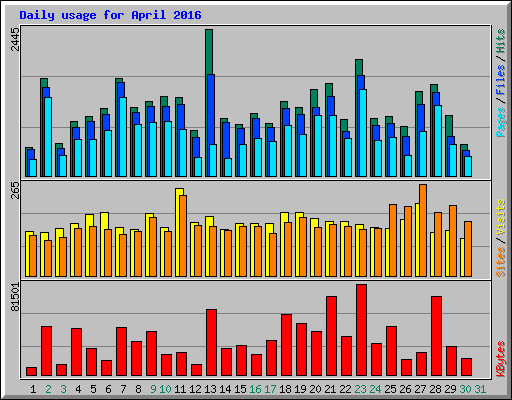Click the yellow Visits legend label
This screenshot has height=400, width=512.
(x=500, y=218)
